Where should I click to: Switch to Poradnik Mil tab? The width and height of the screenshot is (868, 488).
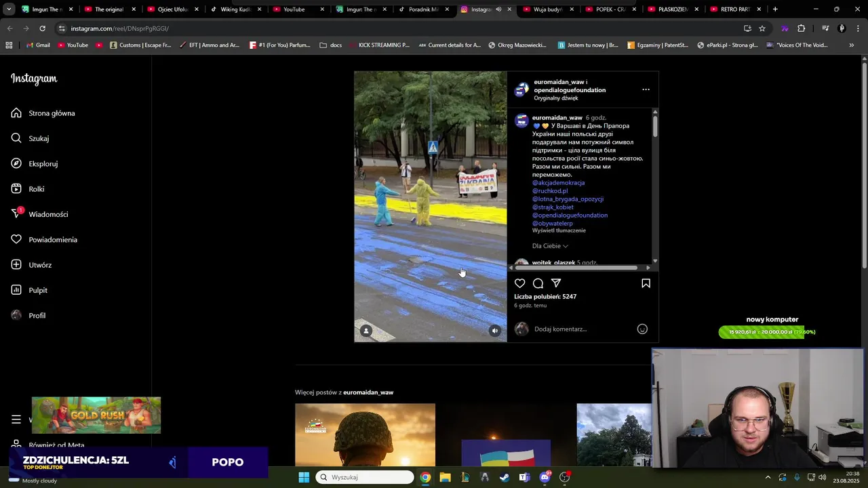[422, 9]
